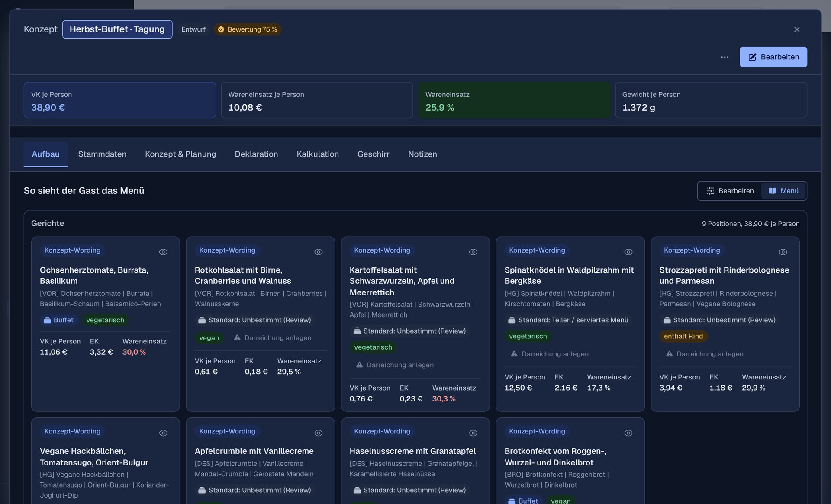Screen dimensions: 831x504
Task: Click the Wareneinsatz 25,9 % tile
Action: pyautogui.click(x=514, y=100)
